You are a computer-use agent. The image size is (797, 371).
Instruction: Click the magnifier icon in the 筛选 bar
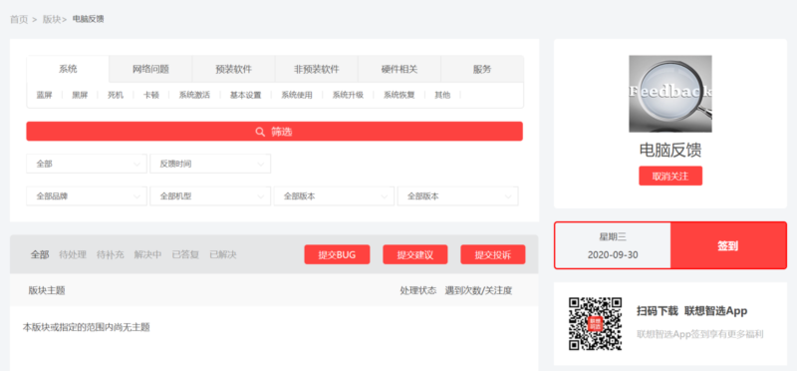[260, 132]
